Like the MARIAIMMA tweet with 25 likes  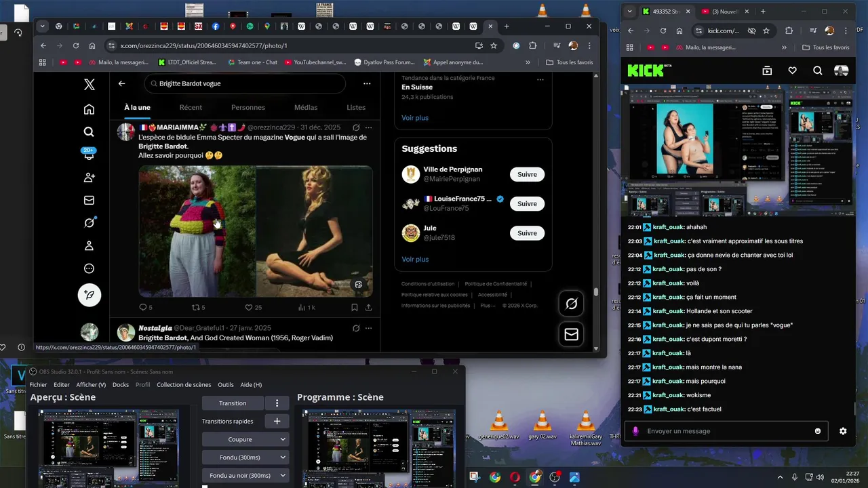(253, 307)
